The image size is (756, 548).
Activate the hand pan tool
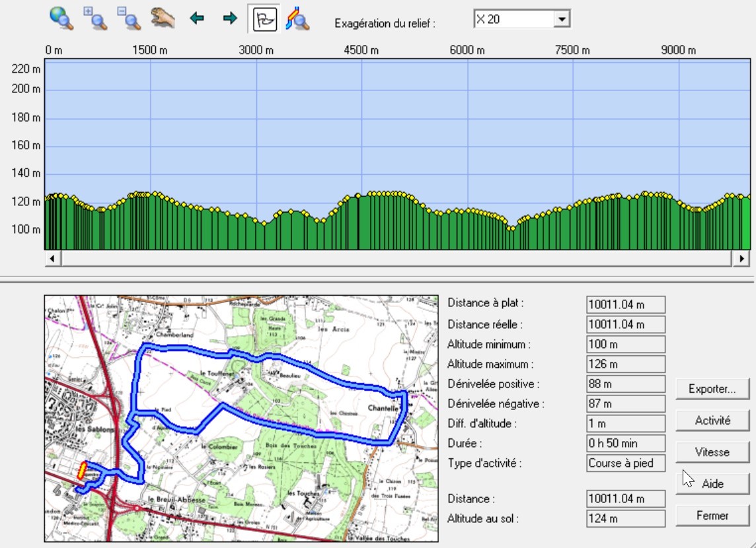(162, 18)
